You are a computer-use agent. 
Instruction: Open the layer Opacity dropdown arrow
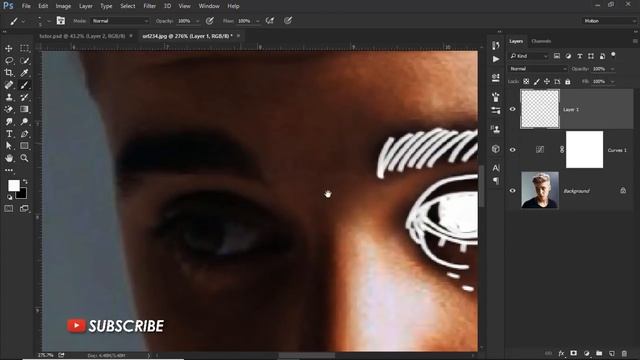click(612, 69)
